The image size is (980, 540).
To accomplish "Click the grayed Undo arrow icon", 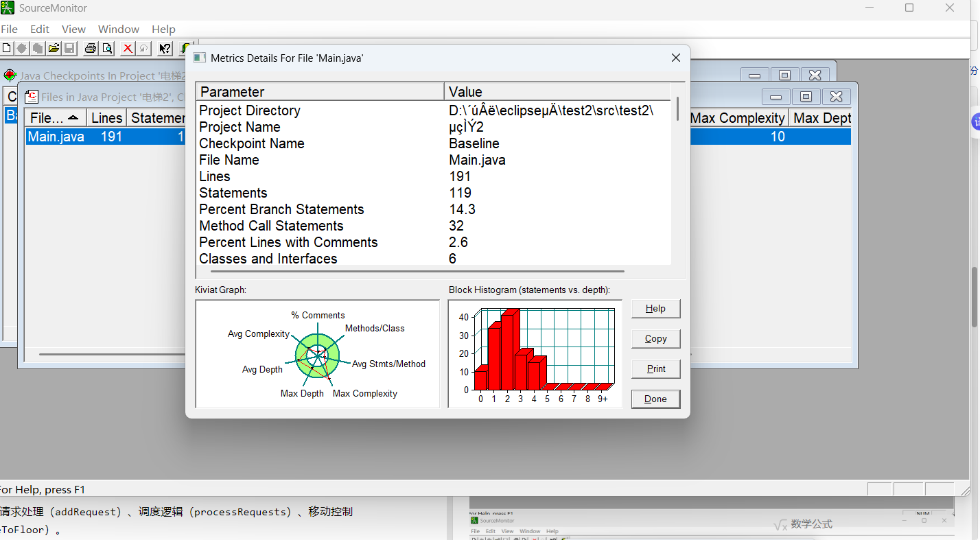I will coord(143,48).
